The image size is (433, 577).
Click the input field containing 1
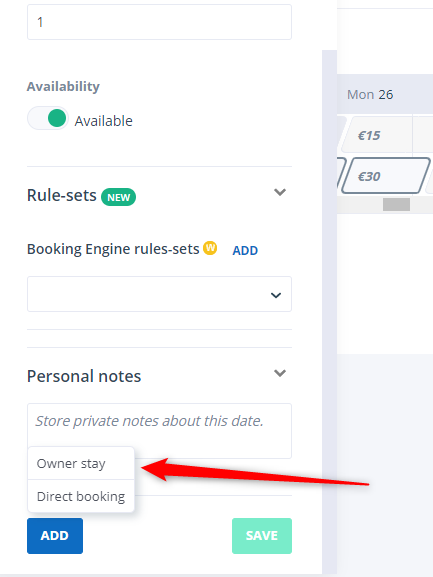pos(159,22)
